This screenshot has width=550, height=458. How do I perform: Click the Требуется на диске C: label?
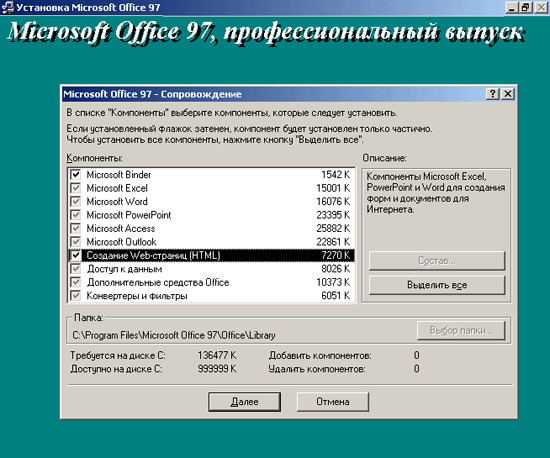118,356
